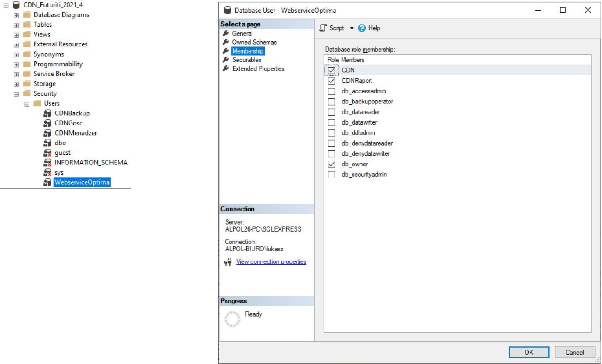Click the Script toolbar icon

coord(323,28)
